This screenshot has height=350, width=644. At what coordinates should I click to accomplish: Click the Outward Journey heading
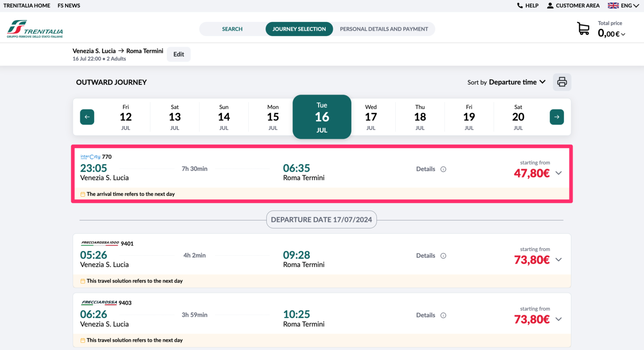(x=112, y=82)
